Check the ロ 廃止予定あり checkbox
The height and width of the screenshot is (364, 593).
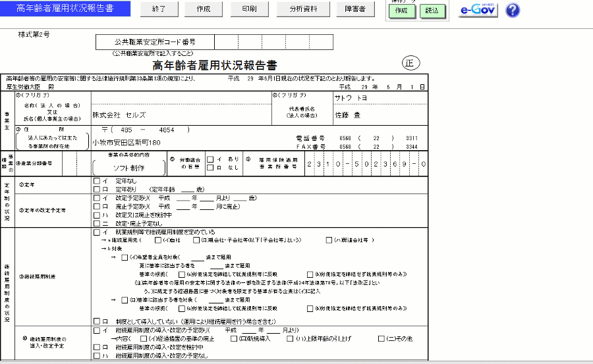(x=96, y=207)
